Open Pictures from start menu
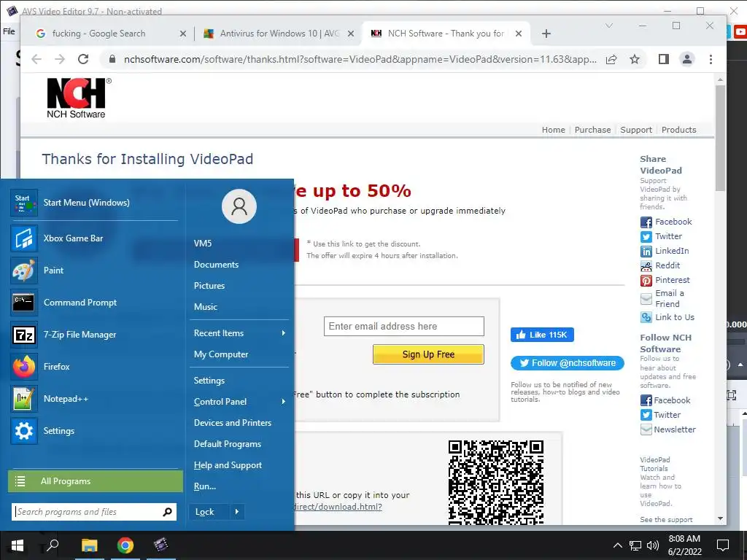 (x=209, y=286)
